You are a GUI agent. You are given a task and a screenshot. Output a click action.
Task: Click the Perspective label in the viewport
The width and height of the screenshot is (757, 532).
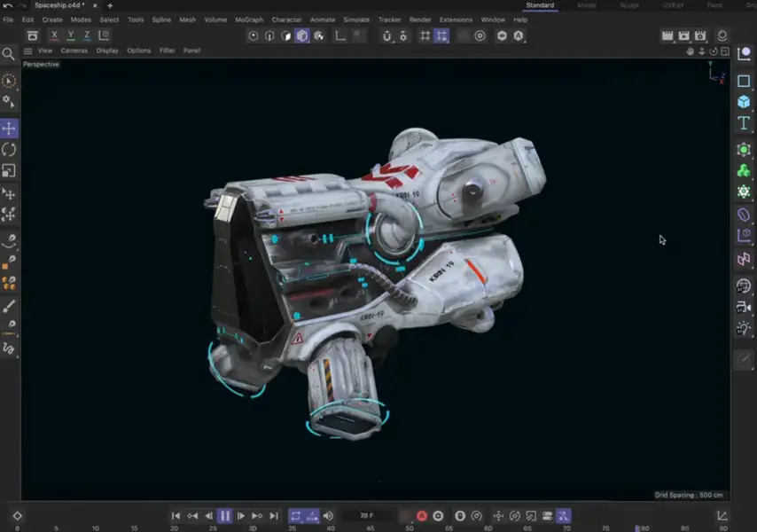[x=40, y=64]
